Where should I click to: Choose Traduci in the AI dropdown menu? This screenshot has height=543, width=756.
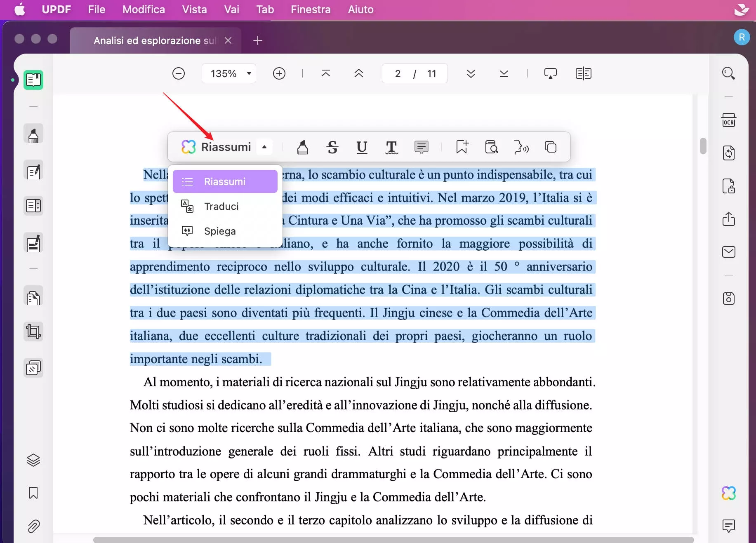225,206
